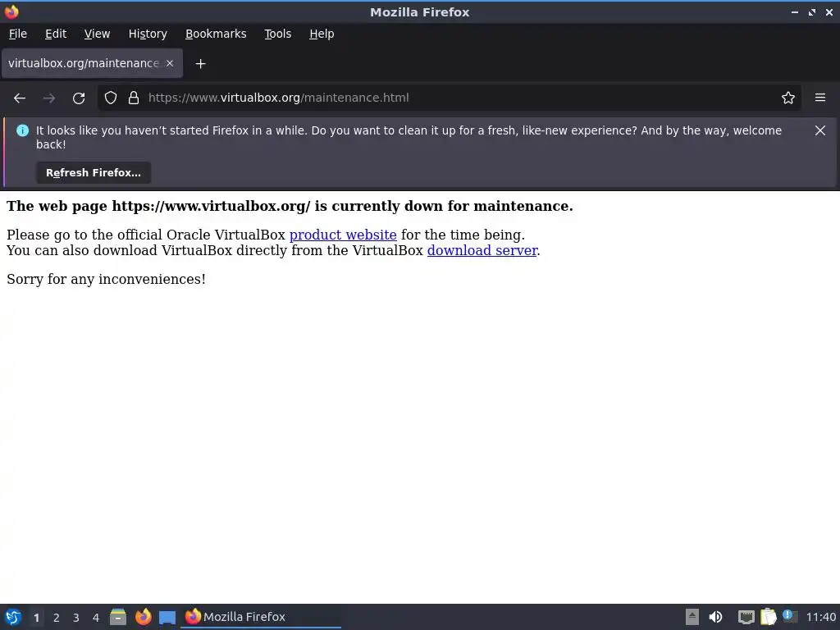Bookmark this page with the star
The width and height of the screenshot is (840, 630).
[788, 98]
